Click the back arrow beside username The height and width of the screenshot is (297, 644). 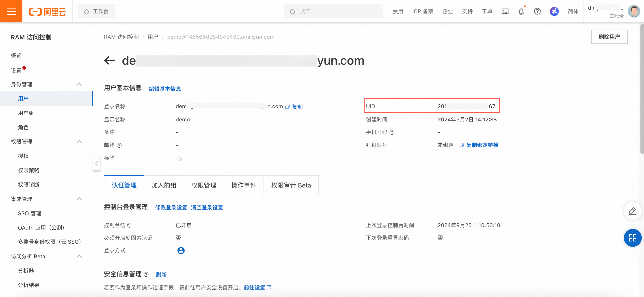point(109,60)
